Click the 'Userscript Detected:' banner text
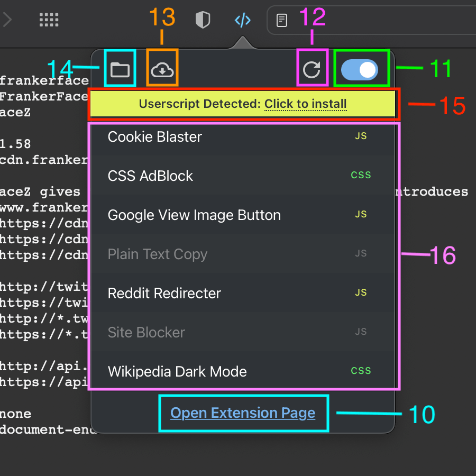476x476 pixels. tap(200, 104)
